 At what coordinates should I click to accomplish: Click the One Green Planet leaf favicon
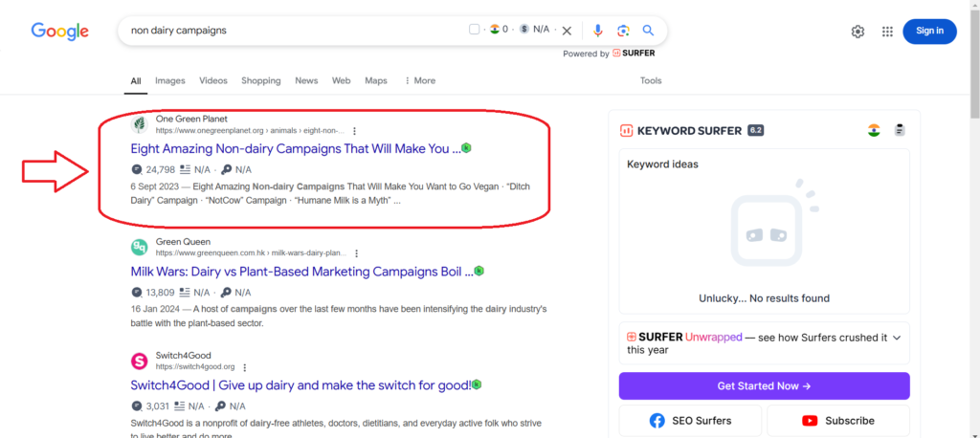(140, 124)
